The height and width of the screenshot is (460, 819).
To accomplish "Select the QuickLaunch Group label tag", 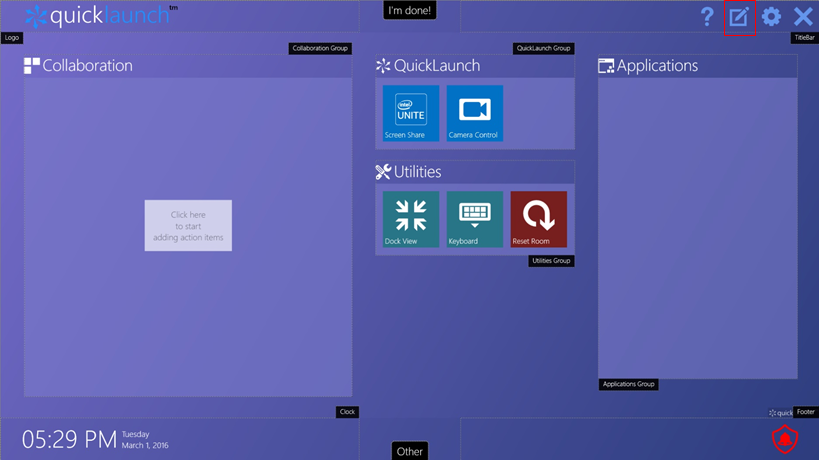I will (543, 48).
